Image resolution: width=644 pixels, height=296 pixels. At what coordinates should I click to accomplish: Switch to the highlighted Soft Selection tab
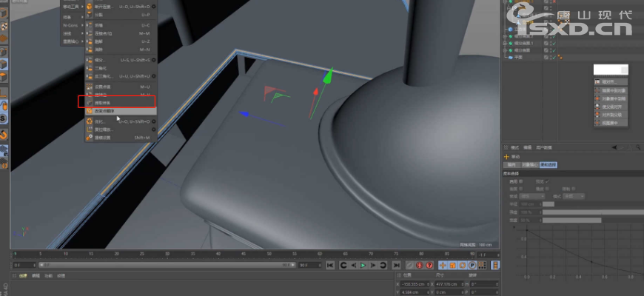tap(548, 164)
